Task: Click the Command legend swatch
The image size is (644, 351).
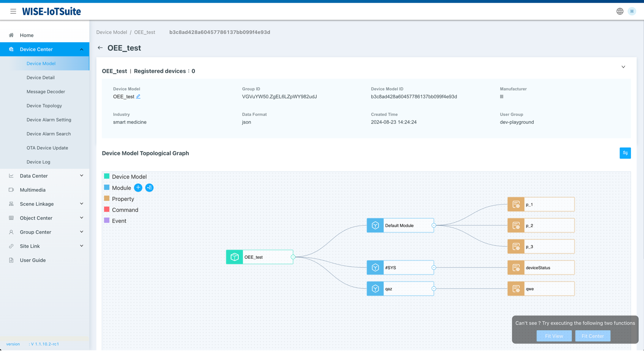Action: click(107, 209)
